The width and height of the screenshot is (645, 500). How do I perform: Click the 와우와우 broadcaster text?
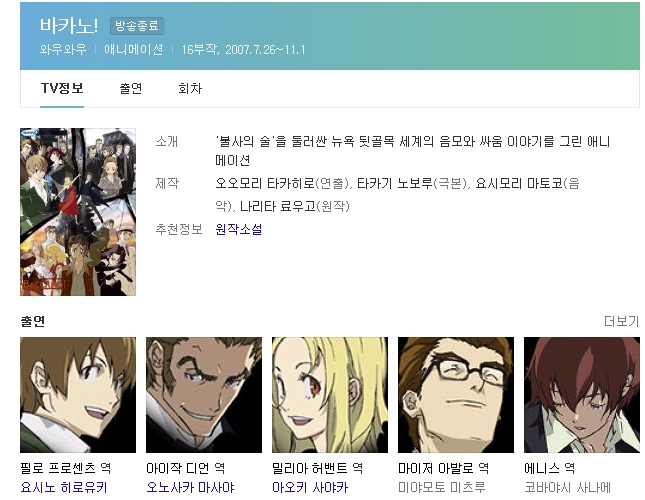pyautogui.click(x=63, y=49)
